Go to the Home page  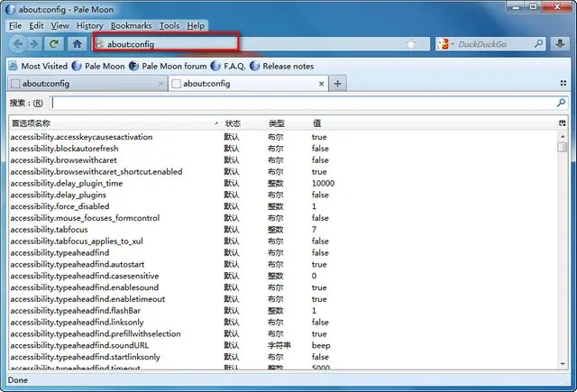pos(78,43)
